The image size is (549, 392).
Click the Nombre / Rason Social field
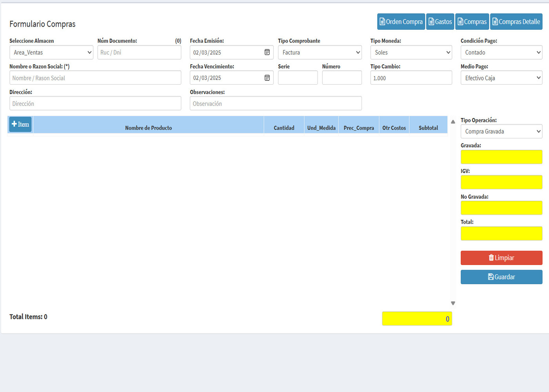[x=95, y=78]
